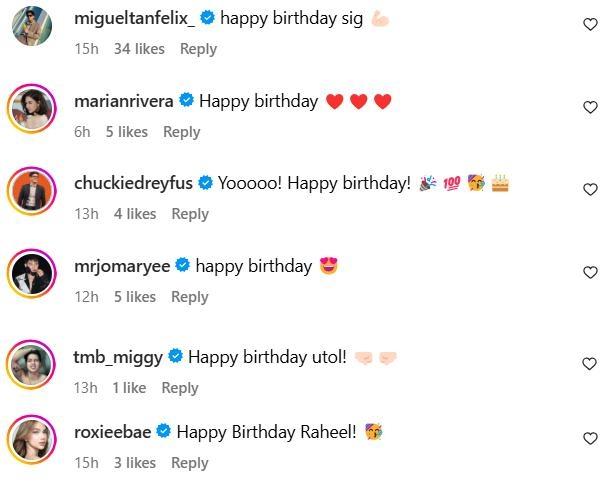Like marianrivera's Happy birthday comment
The height and width of the screenshot is (482, 610).
tap(590, 107)
